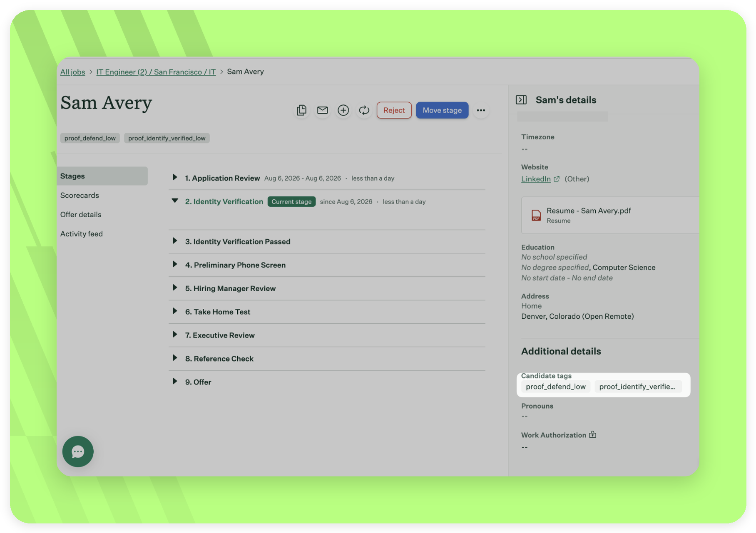Open IT Engineer (2) / San Francisco / IT breadcrumb
The height and width of the screenshot is (533, 756).
[x=156, y=72]
